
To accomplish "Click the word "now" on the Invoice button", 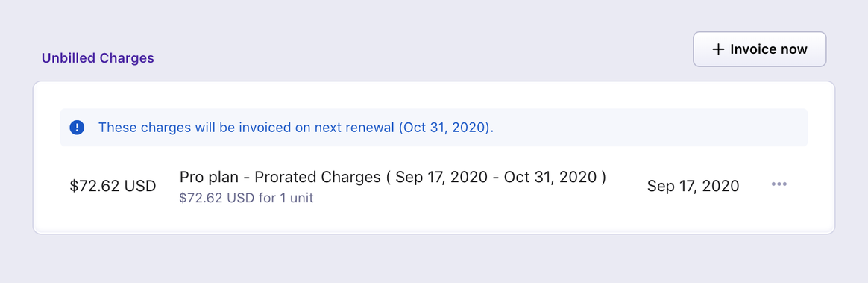I will pos(794,49).
